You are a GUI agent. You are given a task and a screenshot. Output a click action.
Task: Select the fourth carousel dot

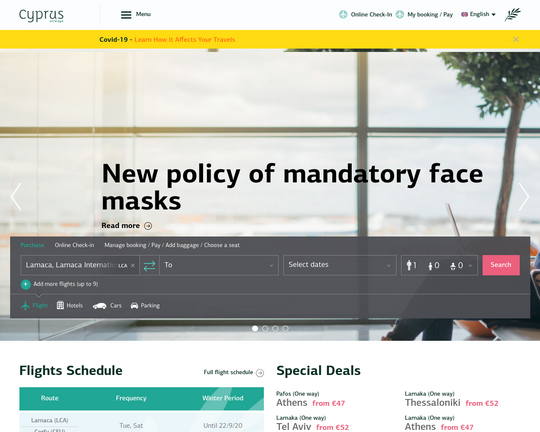pyautogui.click(x=285, y=329)
